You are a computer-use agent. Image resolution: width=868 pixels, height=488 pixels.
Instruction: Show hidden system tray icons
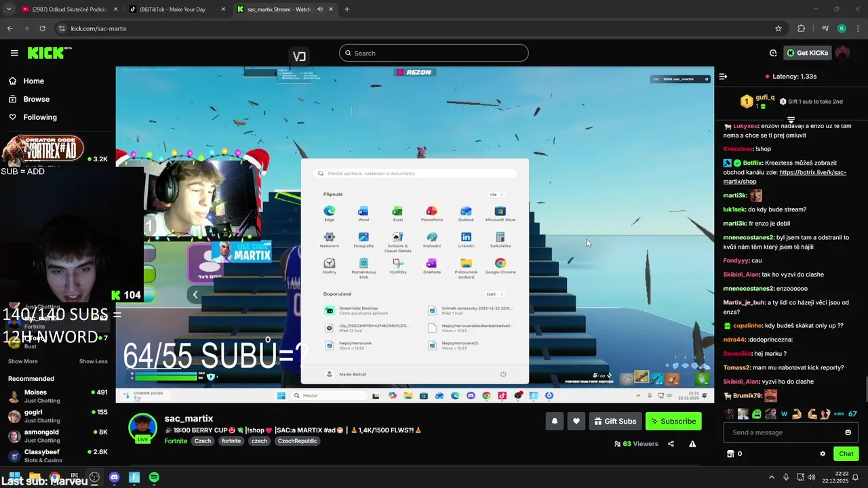click(x=771, y=478)
